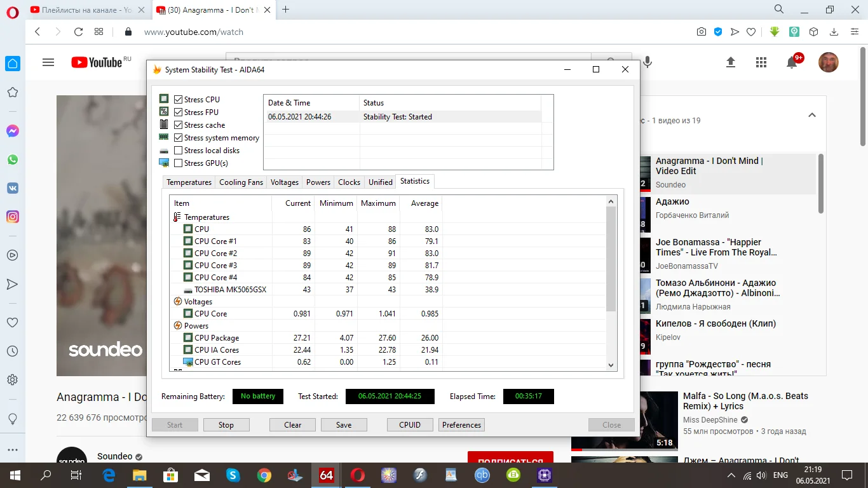
Task: Open Malfa - So Long suggested video thumbnail
Action: 625,420
